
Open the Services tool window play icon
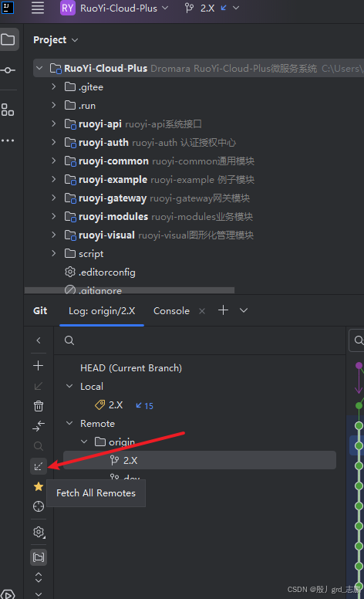click(x=8, y=594)
